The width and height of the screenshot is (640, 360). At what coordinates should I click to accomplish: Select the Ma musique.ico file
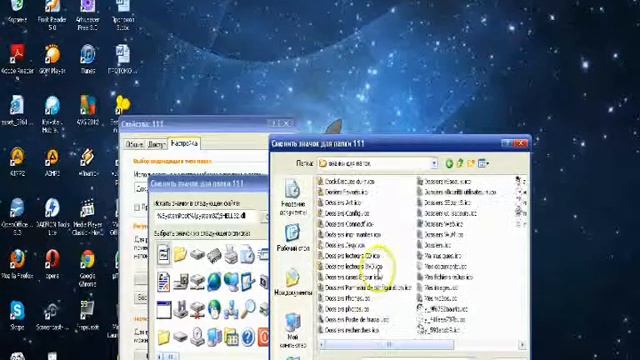tap(439, 256)
